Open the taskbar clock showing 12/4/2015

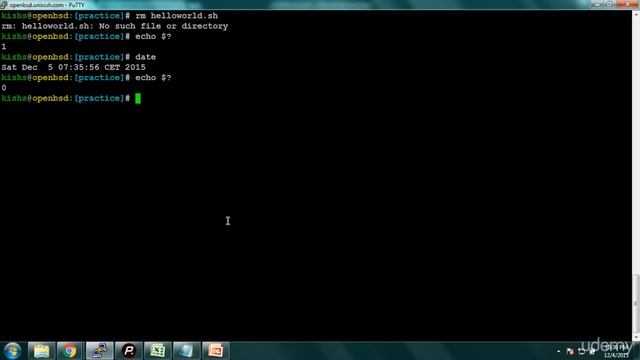pos(616,351)
